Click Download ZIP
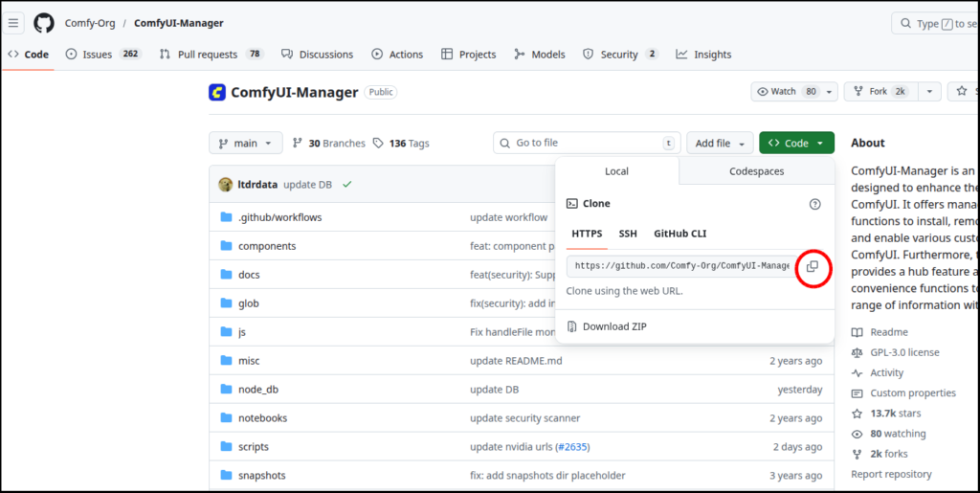980x493 pixels. point(613,326)
